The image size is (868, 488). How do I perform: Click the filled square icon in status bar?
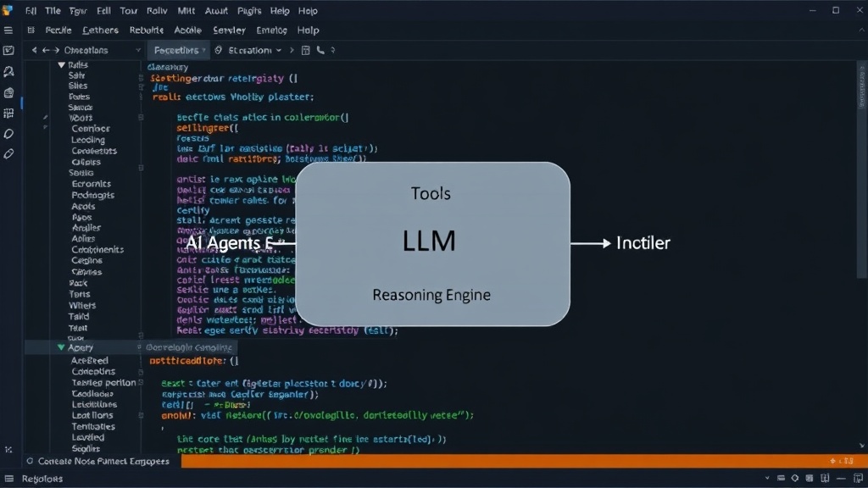click(810, 479)
